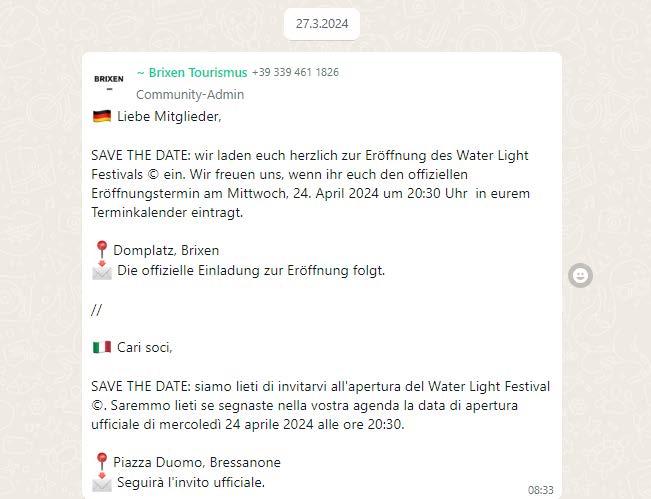Click the phone number +39 339 461 1826
The height and width of the screenshot is (499, 651).
pyautogui.click(x=295, y=72)
